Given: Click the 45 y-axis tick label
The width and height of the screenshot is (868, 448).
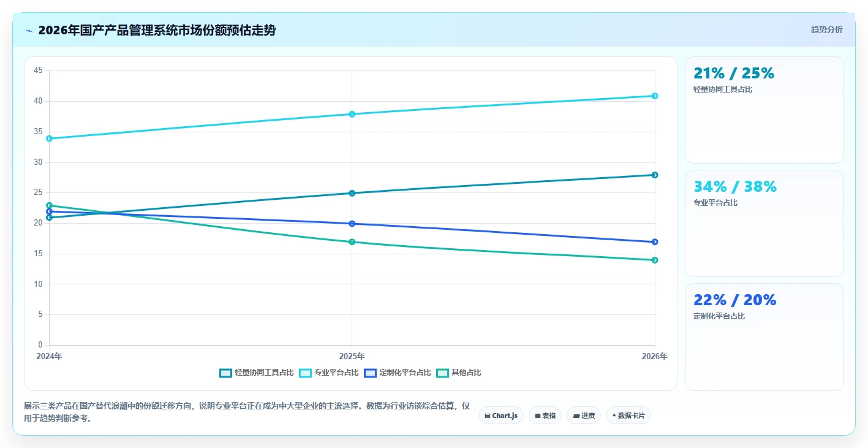Looking at the screenshot, I should pyautogui.click(x=38, y=70).
